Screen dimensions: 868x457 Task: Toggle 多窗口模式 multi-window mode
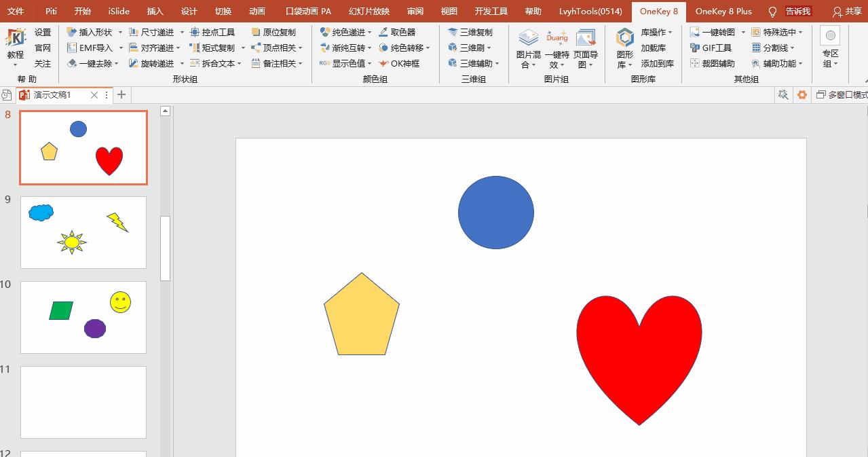point(842,95)
